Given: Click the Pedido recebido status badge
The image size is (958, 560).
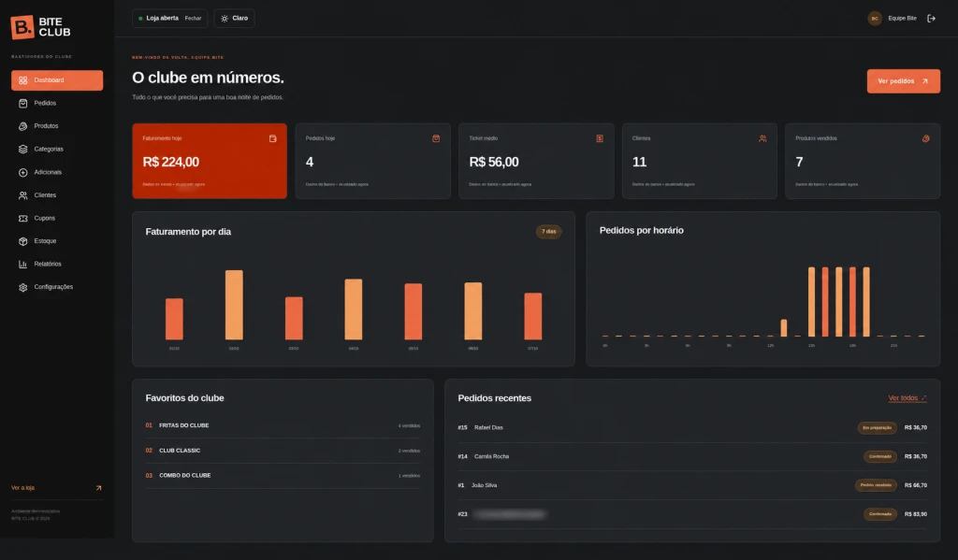Looking at the screenshot, I should [x=876, y=485].
